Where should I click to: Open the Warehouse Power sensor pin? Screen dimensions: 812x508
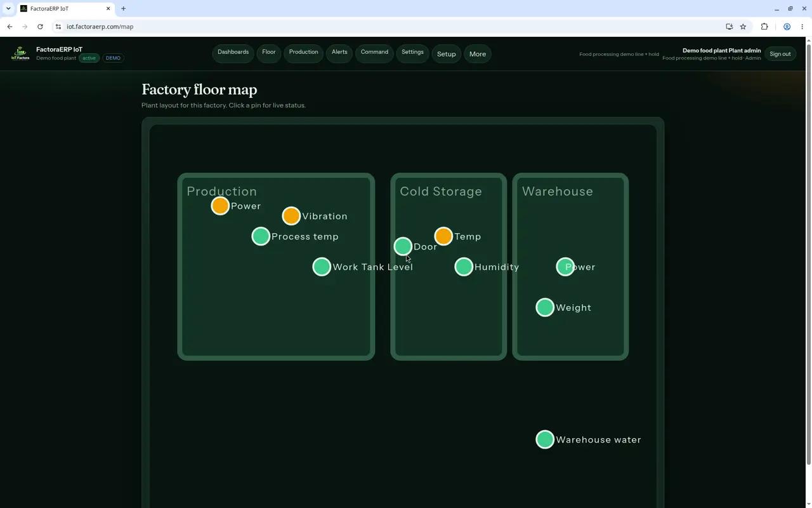click(565, 267)
